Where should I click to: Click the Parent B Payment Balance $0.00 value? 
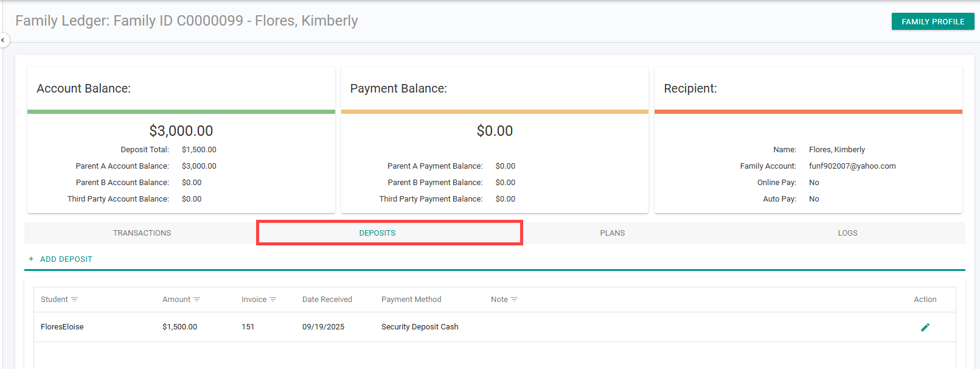click(506, 183)
